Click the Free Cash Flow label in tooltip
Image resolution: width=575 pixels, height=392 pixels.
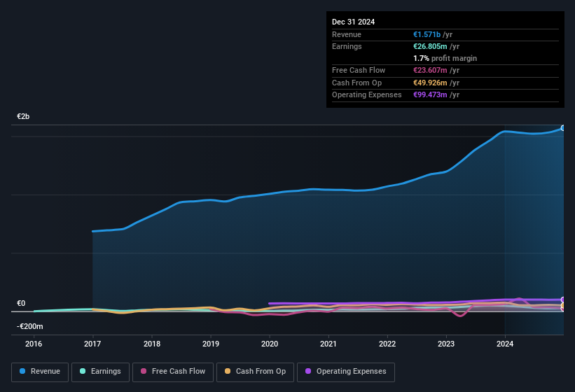(x=359, y=70)
